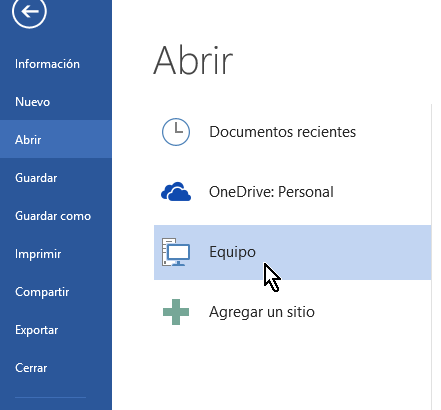This screenshot has height=410, width=441.
Task: Click the OneDrive cloud icon
Action: 176,192
